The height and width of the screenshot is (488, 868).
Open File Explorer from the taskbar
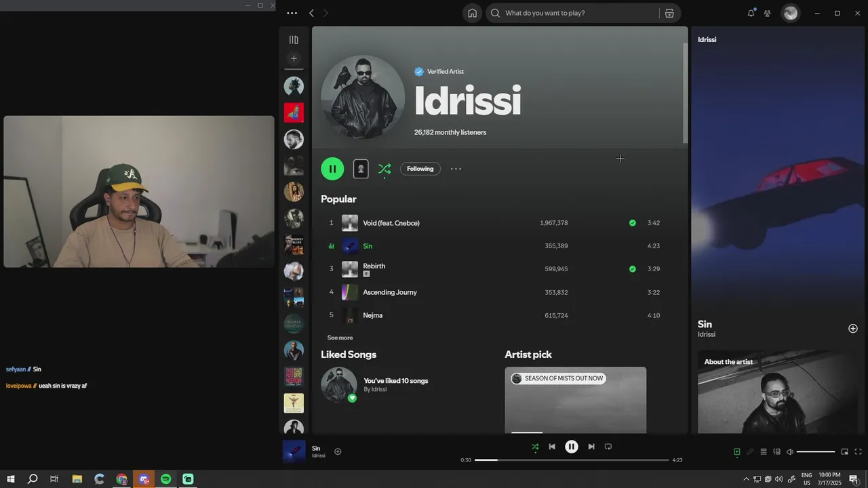[77, 479]
